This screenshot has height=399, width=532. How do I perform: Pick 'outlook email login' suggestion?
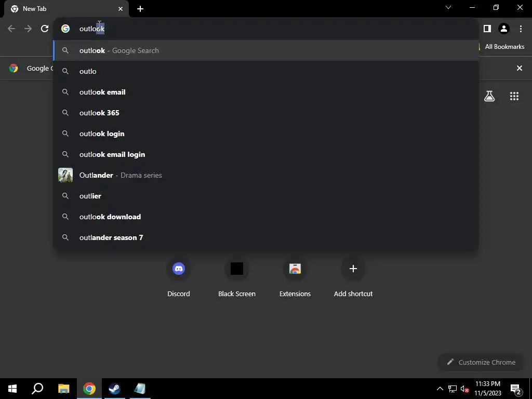coord(266,154)
